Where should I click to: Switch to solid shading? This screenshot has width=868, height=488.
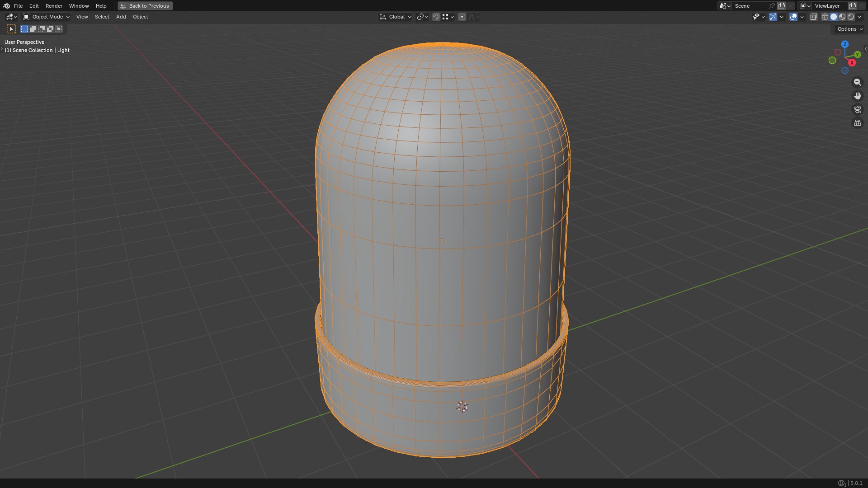834,17
